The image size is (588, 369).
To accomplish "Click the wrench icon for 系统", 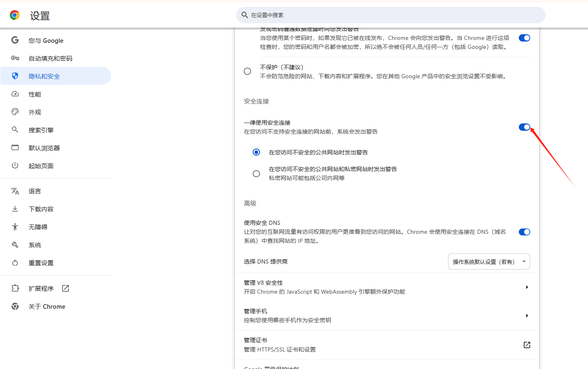I will 15,245.
